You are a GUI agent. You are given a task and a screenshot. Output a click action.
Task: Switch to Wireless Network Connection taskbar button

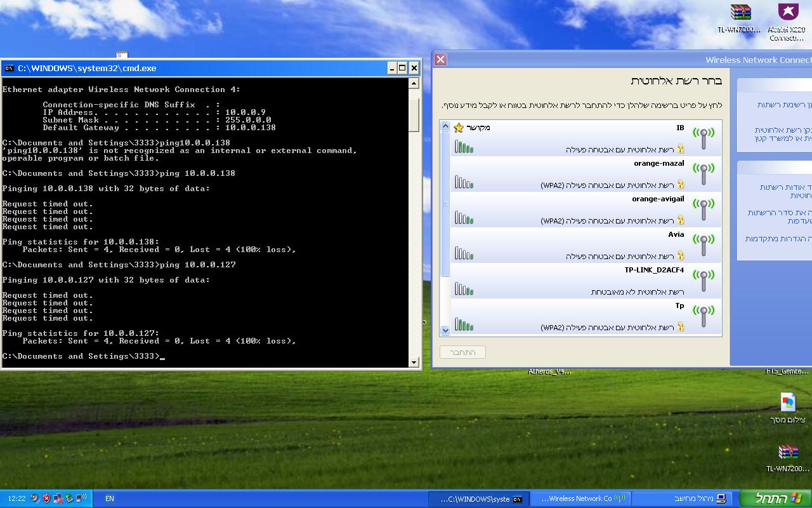[579, 498]
